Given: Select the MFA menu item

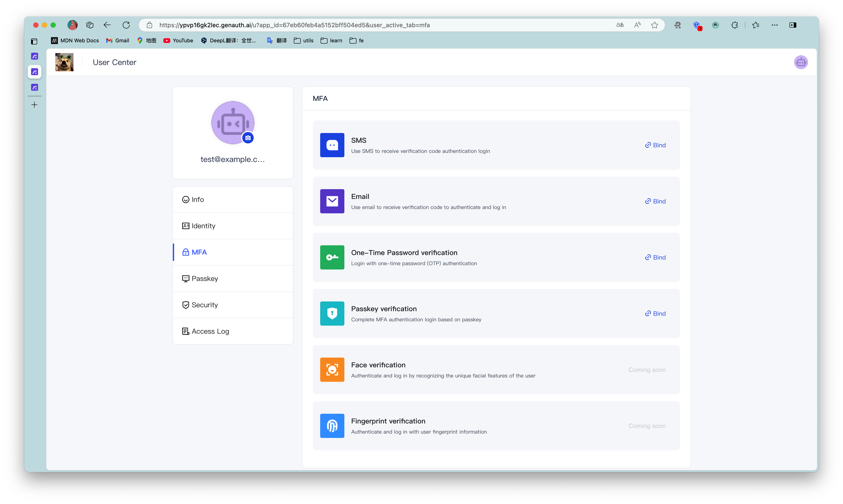Looking at the screenshot, I should [x=233, y=252].
